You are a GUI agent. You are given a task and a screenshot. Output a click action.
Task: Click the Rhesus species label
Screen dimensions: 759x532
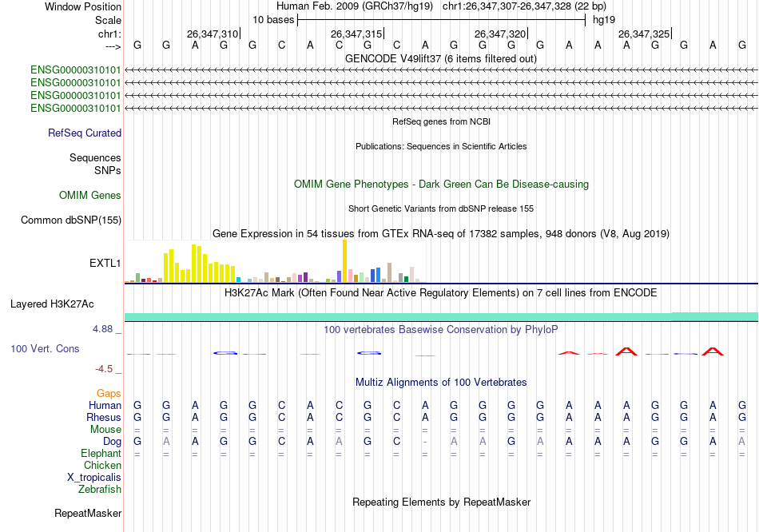point(104,417)
